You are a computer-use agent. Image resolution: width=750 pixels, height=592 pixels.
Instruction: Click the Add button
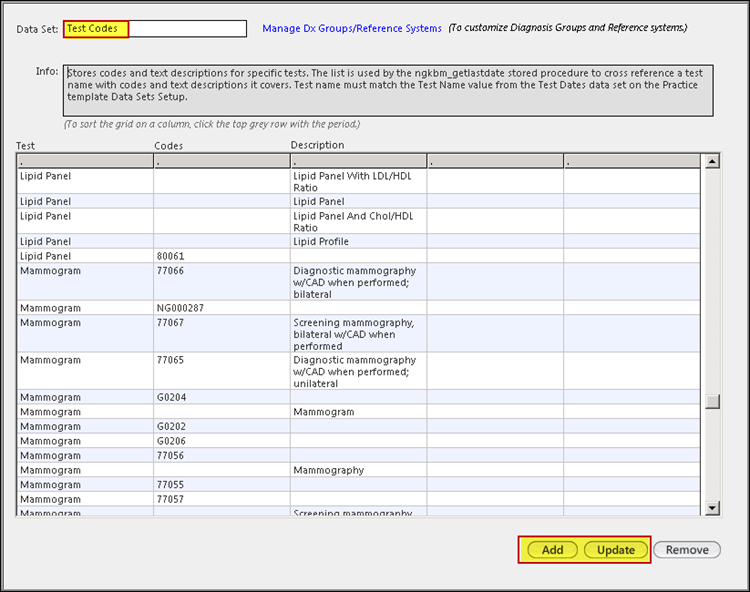click(552, 550)
